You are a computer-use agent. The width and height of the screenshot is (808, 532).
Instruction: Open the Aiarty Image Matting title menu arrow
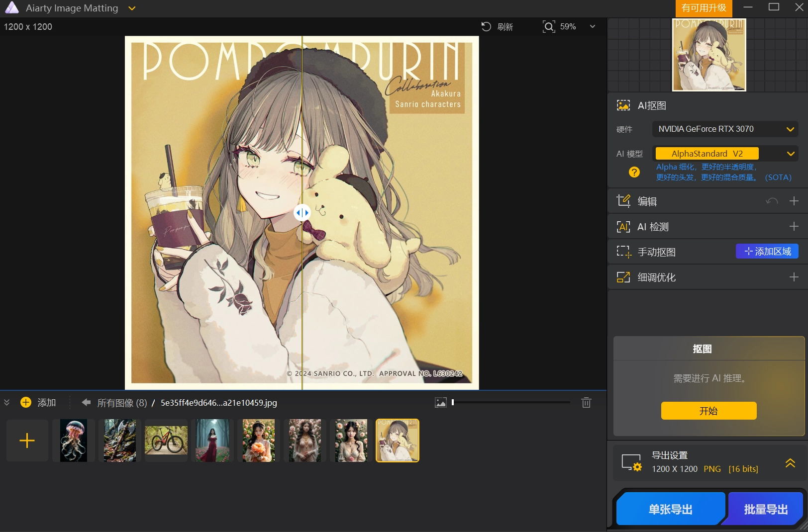[132, 8]
